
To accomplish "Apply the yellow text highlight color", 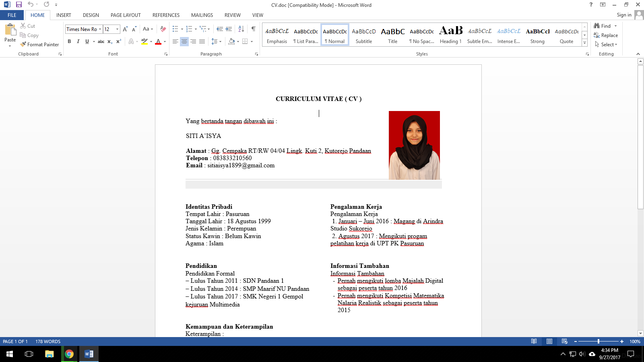I will pyautogui.click(x=144, y=41).
